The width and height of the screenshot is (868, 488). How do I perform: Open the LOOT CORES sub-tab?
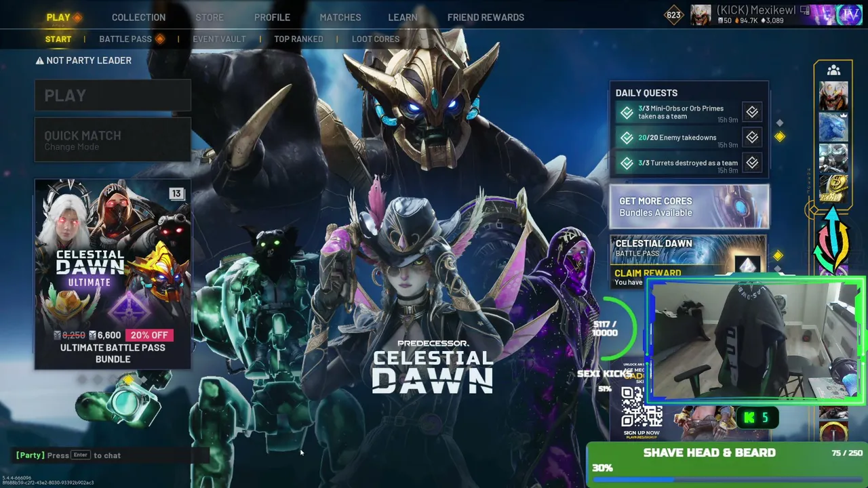tap(376, 39)
